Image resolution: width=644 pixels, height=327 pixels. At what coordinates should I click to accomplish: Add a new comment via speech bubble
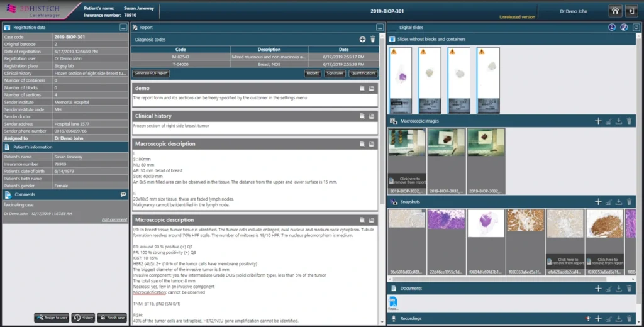tap(123, 195)
